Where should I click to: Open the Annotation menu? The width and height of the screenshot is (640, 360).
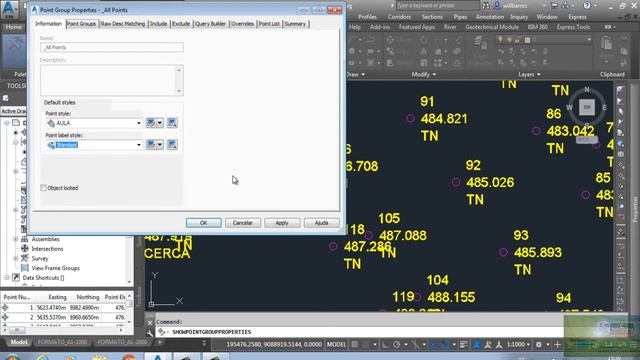click(x=490, y=17)
